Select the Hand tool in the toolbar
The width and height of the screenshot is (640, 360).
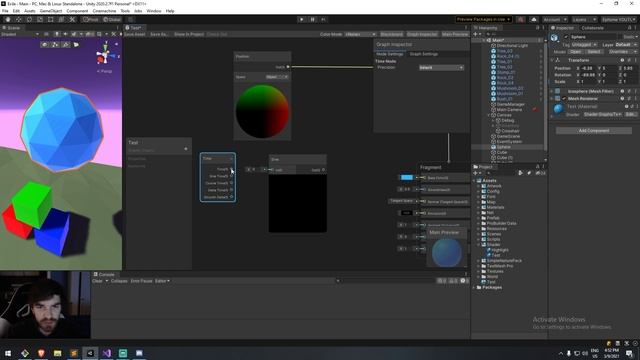pyautogui.click(x=8, y=20)
